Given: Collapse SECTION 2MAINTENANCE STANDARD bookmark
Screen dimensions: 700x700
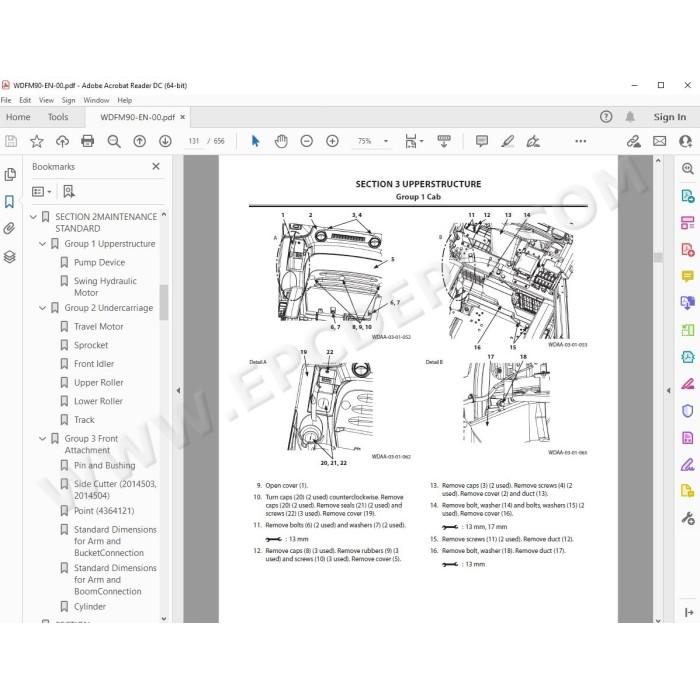Looking at the screenshot, I should [x=33, y=217].
